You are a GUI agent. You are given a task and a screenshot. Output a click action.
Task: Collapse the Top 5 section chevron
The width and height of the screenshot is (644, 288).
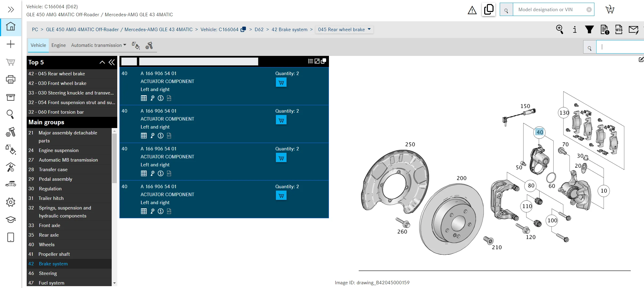tap(102, 62)
